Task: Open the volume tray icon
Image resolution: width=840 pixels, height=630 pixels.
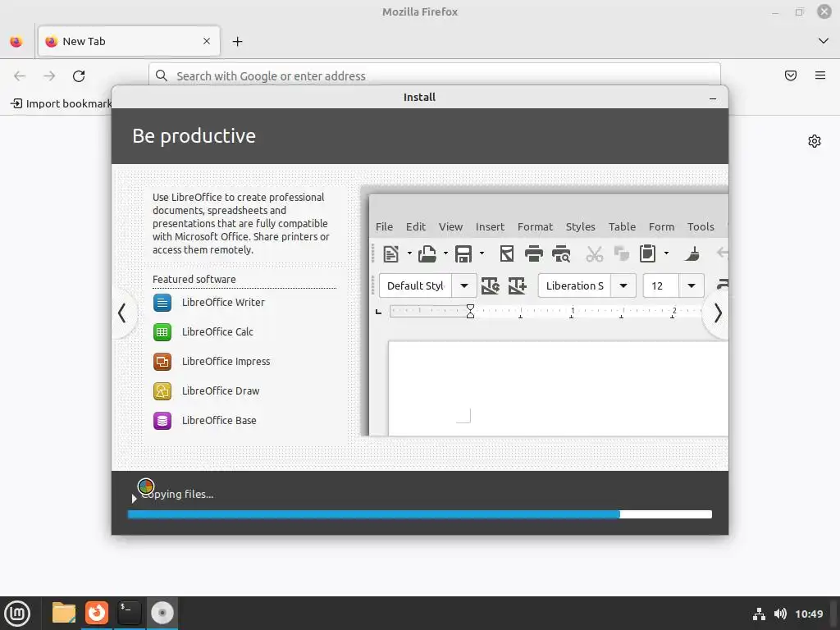Action: pyautogui.click(x=781, y=614)
